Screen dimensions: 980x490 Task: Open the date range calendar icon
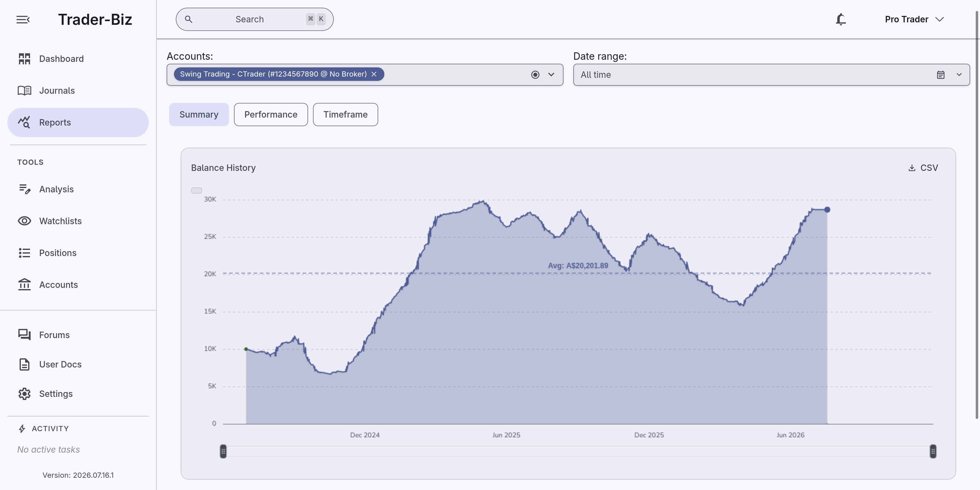pyautogui.click(x=941, y=75)
